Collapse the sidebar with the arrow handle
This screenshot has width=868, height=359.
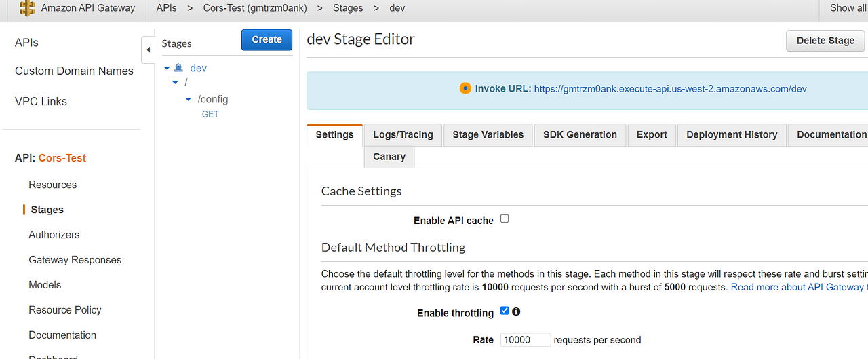pos(148,50)
